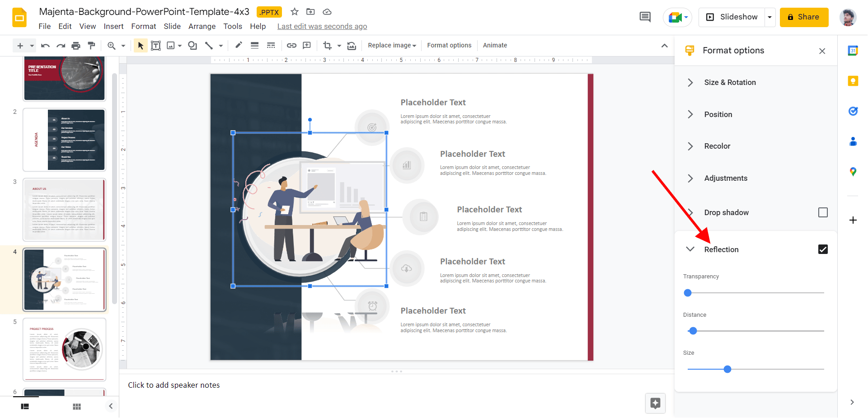Click the Google Slides home logo

click(19, 18)
